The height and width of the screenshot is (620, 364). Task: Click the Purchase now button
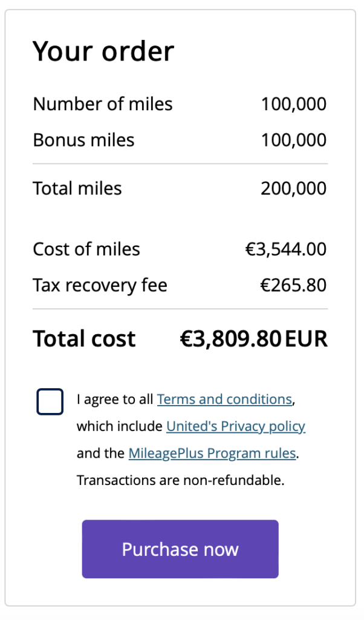[x=180, y=549]
